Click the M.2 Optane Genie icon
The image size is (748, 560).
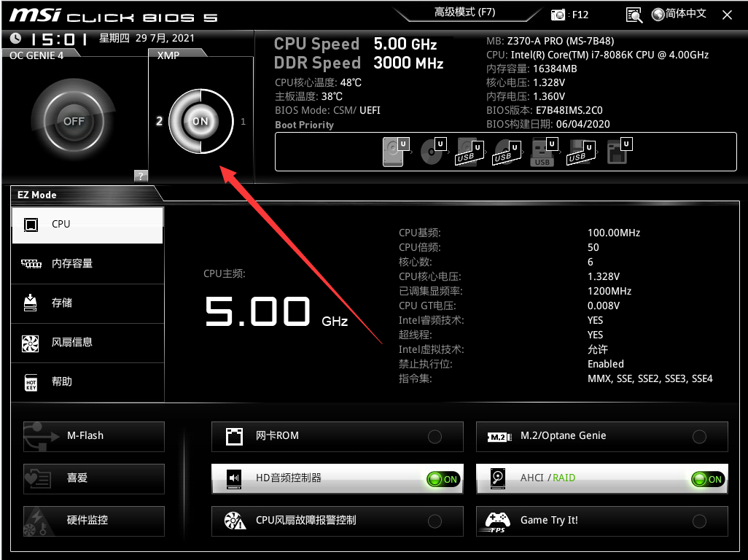click(x=499, y=437)
